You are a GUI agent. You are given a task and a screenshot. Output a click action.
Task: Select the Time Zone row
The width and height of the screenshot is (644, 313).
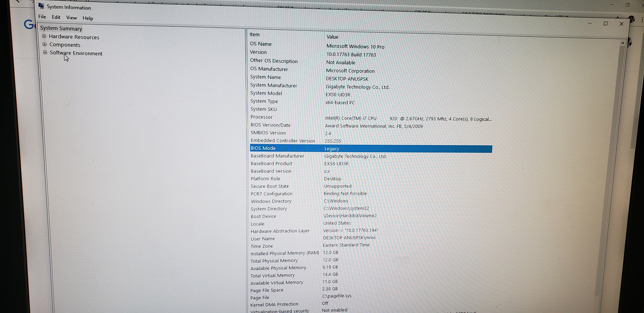click(x=371, y=246)
